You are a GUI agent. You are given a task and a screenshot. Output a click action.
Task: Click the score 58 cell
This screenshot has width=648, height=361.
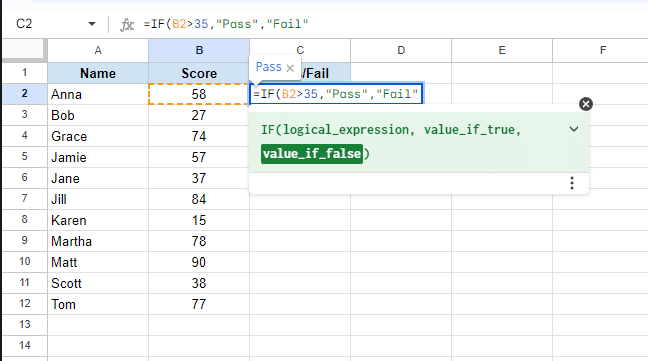click(x=199, y=94)
